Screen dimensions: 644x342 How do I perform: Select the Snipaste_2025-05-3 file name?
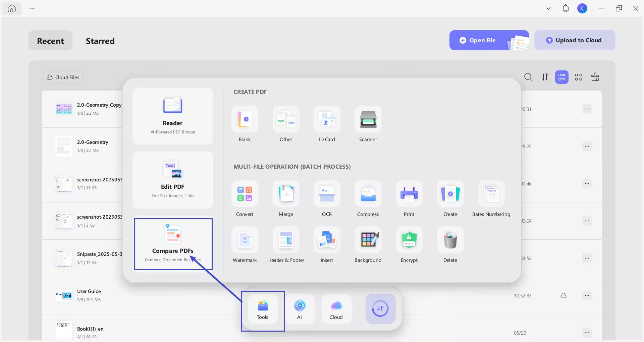(x=100, y=254)
